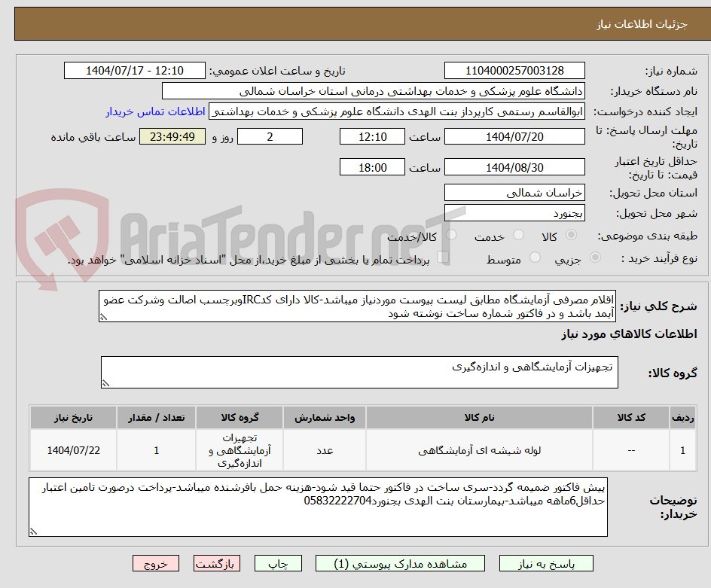Image resolution: width=711 pixels, height=588 pixels.
Task: Select the کالا/خدمت radio button
Action: point(451,236)
